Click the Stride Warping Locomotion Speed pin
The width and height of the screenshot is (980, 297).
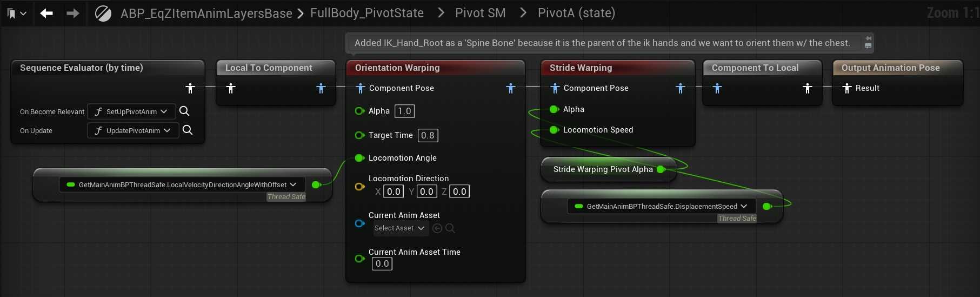[x=554, y=130]
